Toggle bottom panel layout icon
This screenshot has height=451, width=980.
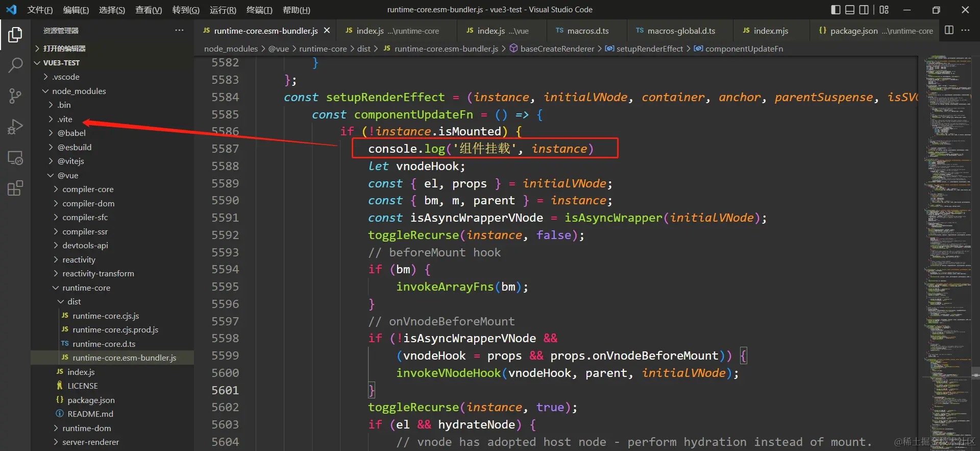click(x=850, y=10)
